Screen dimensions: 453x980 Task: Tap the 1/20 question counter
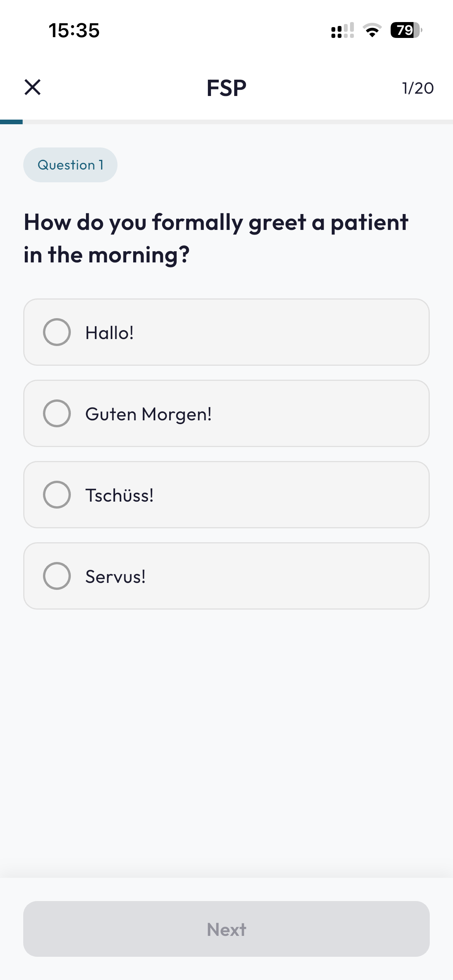click(x=418, y=88)
